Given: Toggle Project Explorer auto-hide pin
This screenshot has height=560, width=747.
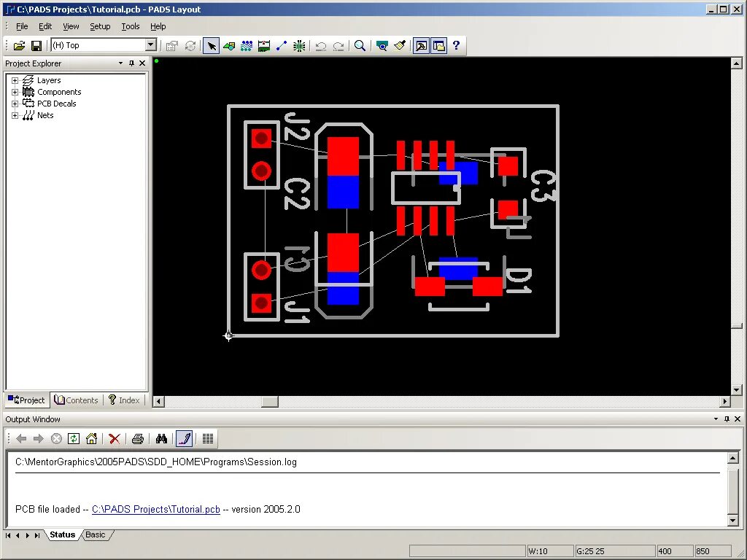Looking at the screenshot, I should (x=131, y=63).
